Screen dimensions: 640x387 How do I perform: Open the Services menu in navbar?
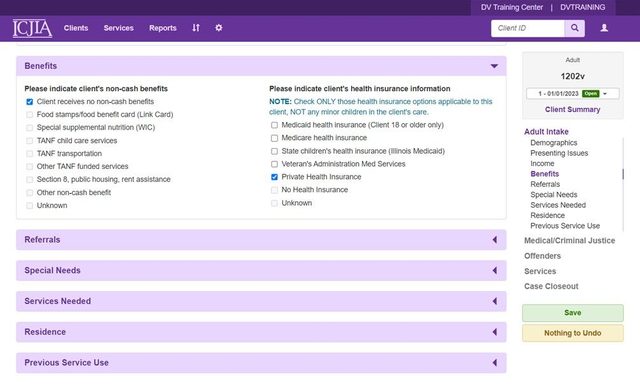[118, 28]
